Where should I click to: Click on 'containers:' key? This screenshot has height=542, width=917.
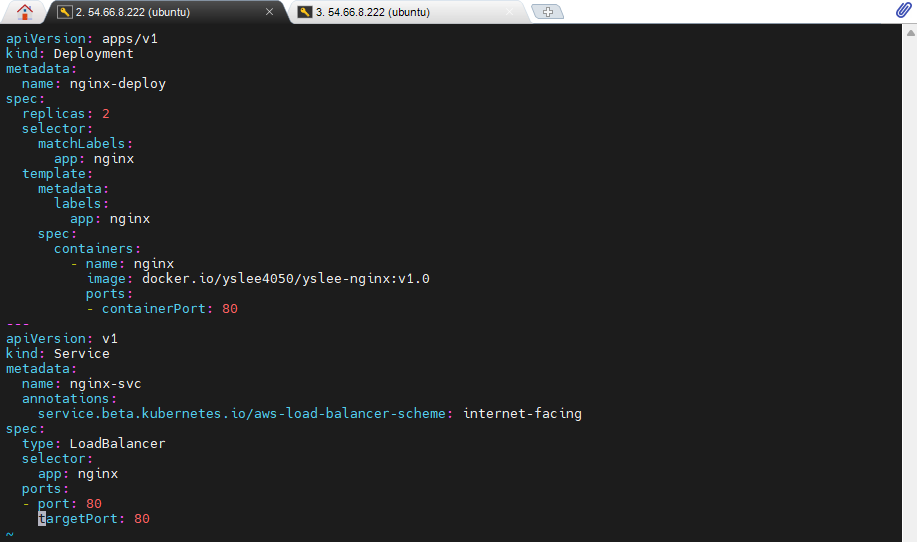[x=97, y=248]
